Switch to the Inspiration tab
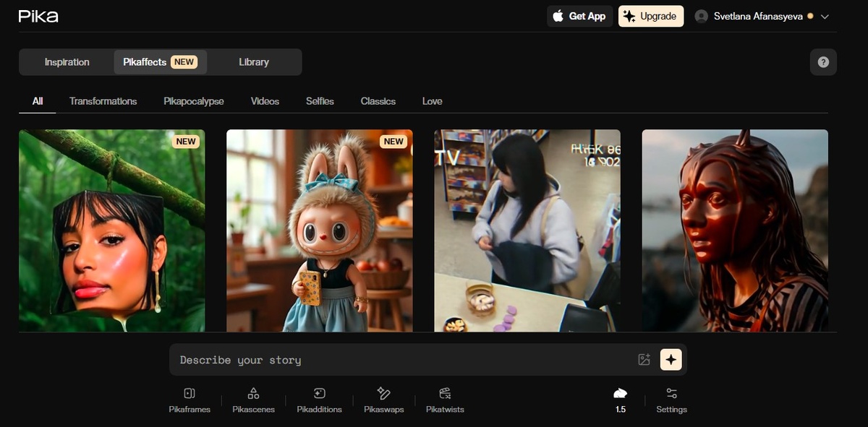The height and width of the screenshot is (427, 868). pos(67,62)
